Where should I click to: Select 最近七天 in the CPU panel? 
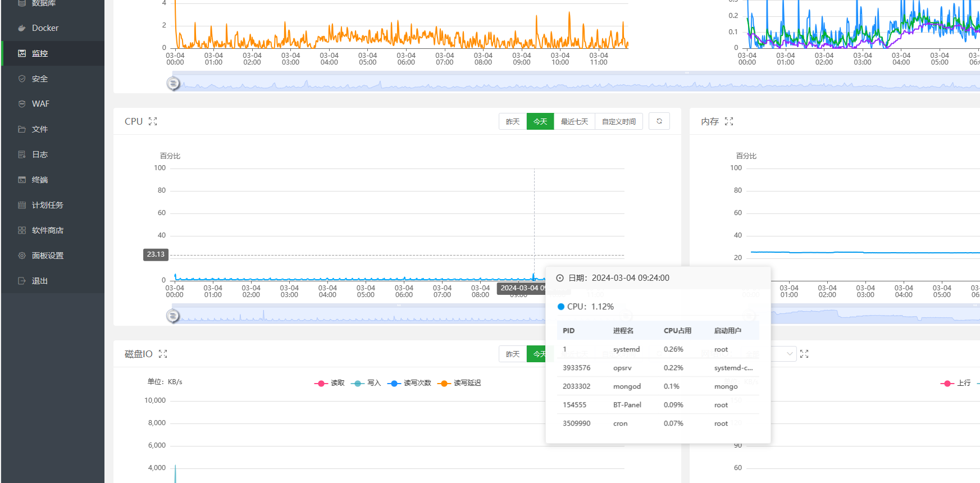575,121
